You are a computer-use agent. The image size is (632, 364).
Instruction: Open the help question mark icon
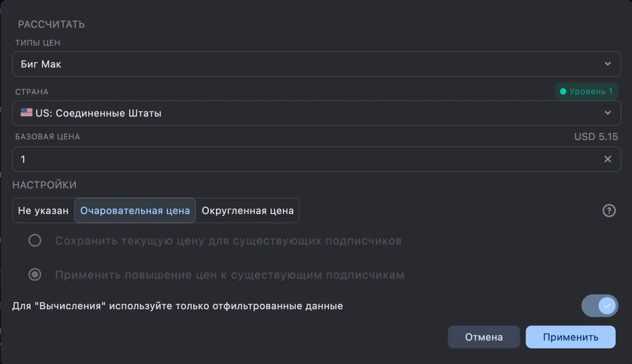(x=609, y=211)
